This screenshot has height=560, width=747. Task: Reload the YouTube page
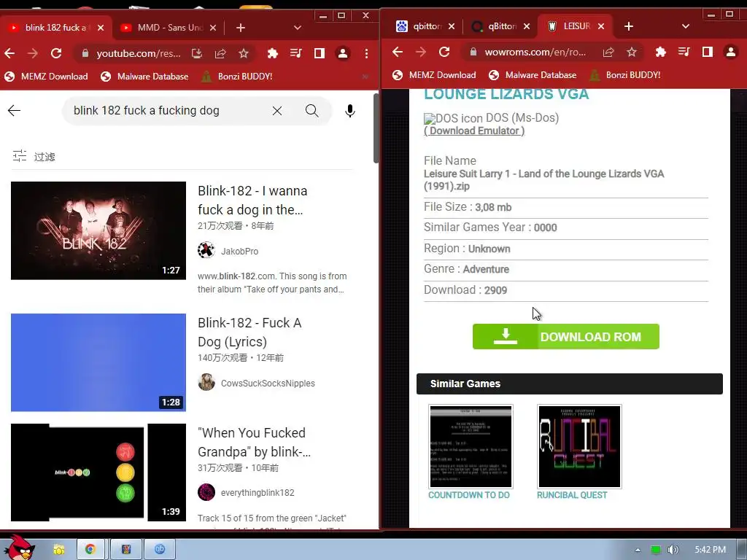[x=56, y=53]
